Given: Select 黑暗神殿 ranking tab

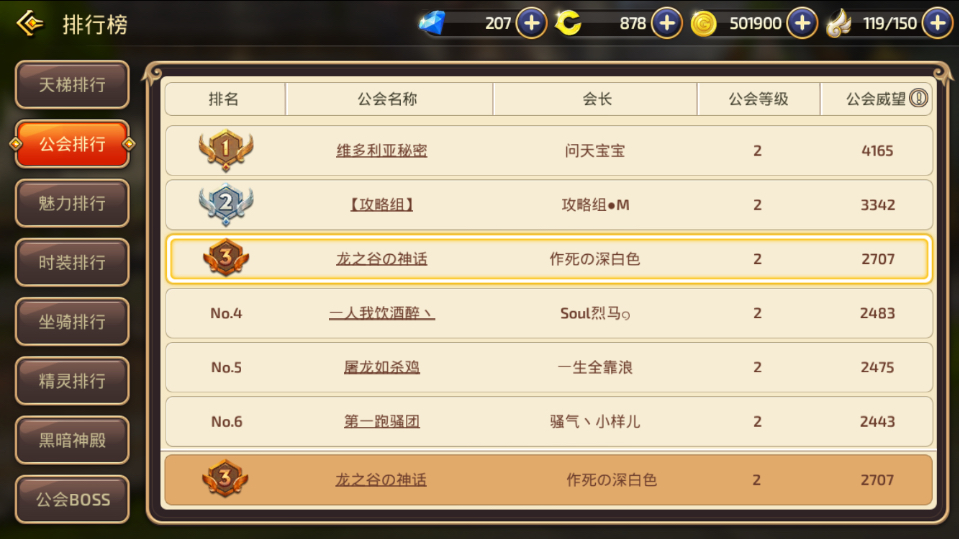Looking at the screenshot, I should click(72, 440).
